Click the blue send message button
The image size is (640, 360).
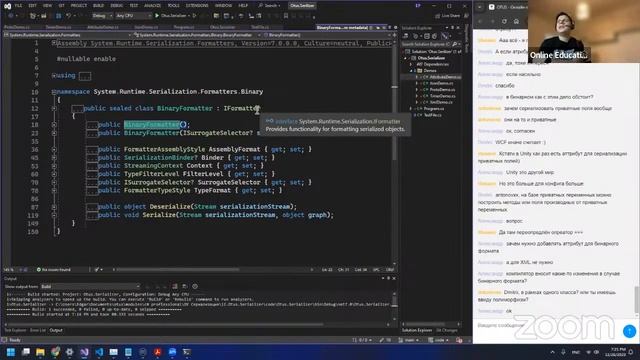[x=629, y=331]
